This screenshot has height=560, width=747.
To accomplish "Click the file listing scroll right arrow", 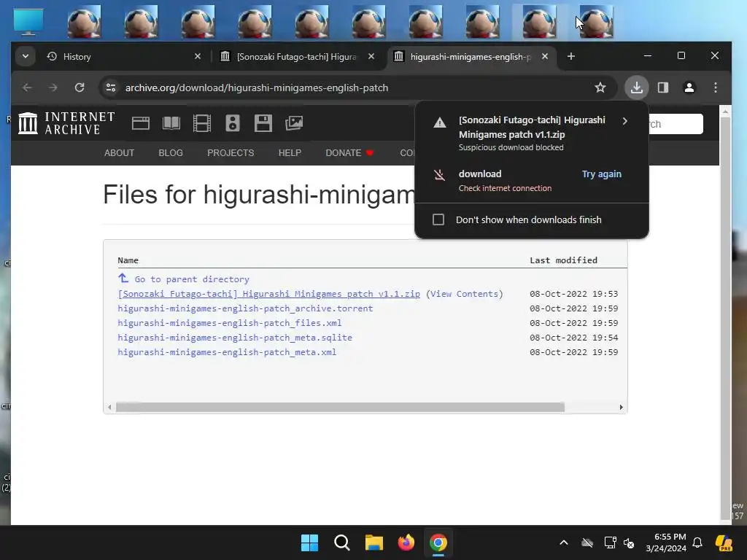I will click(622, 407).
